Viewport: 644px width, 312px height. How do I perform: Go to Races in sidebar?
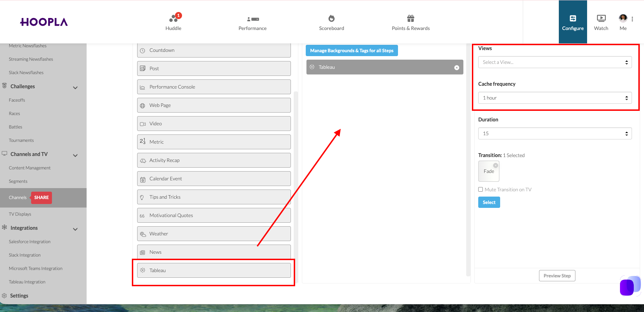[x=14, y=114]
